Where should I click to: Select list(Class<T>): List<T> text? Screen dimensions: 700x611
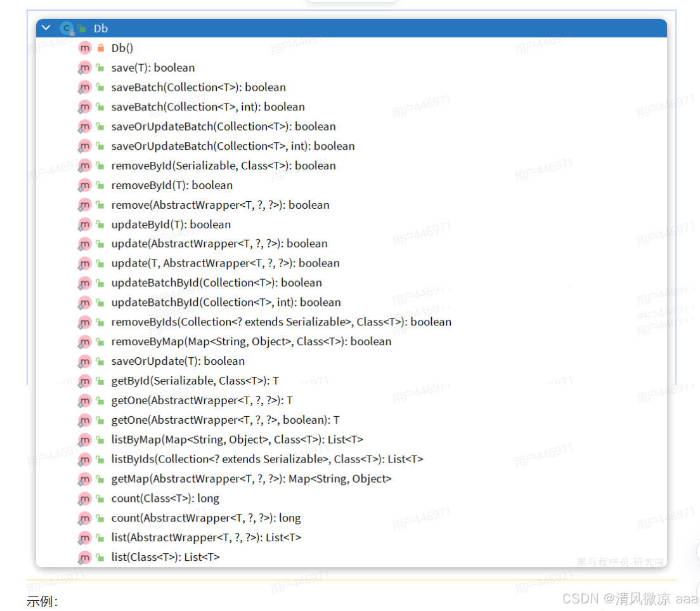(165, 557)
